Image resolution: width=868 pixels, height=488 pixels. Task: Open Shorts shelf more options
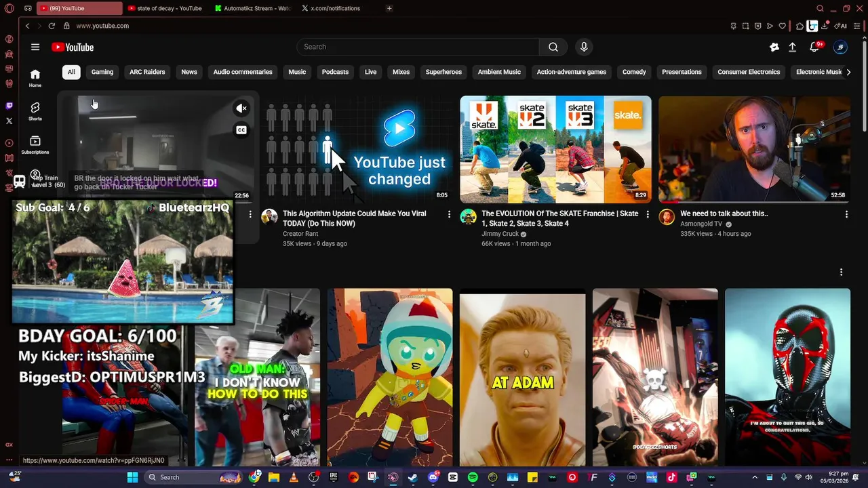click(x=842, y=272)
